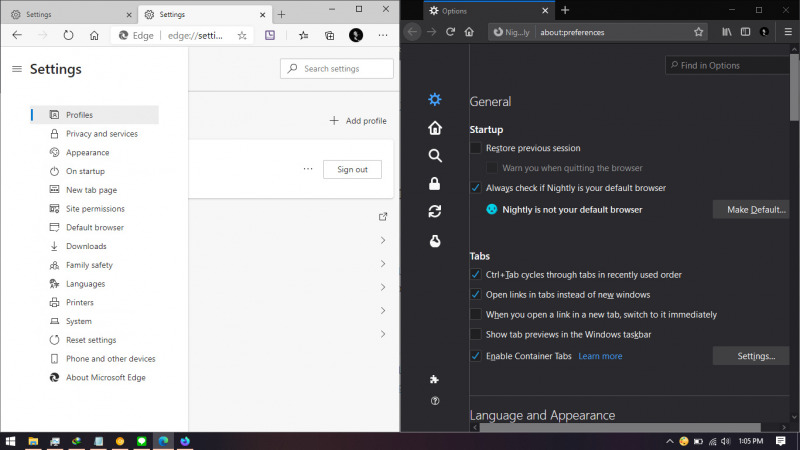Click Edge home button
This screenshot has height=450, width=800.
click(x=94, y=35)
